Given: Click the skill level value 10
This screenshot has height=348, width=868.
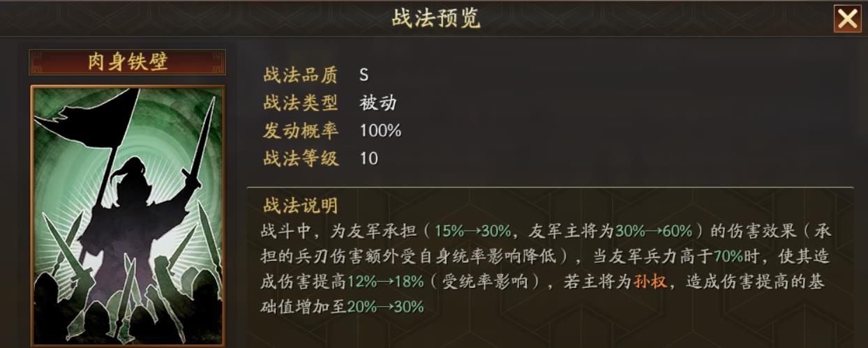Looking at the screenshot, I should coord(368,158).
